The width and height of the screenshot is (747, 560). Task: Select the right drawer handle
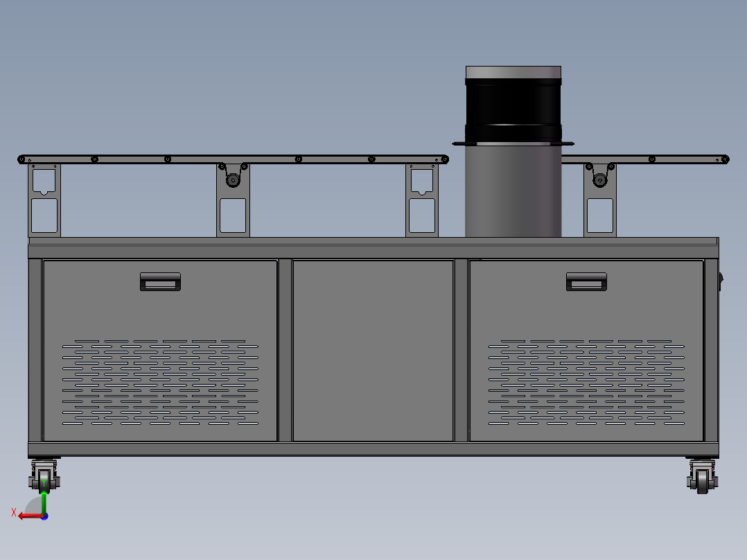[x=586, y=281]
